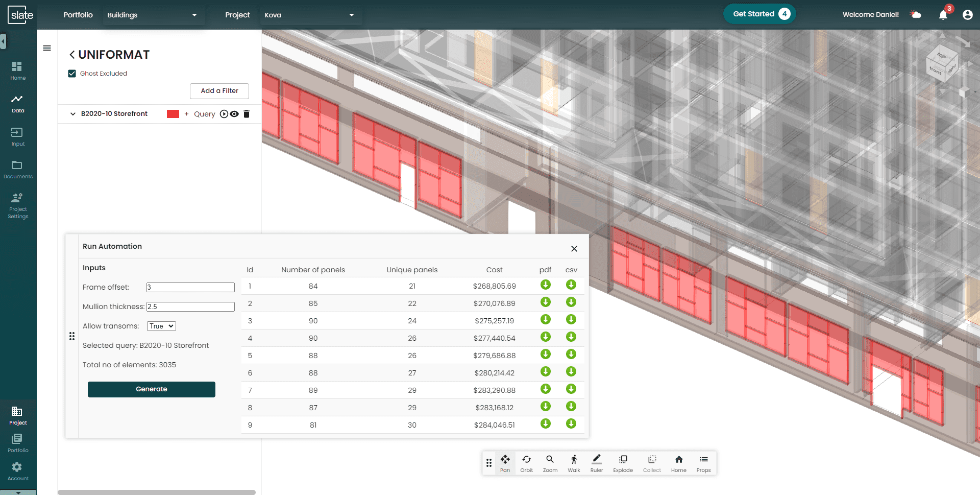Open notifications bell
The width and height of the screenshot is (980, 495).
(943, 14)
